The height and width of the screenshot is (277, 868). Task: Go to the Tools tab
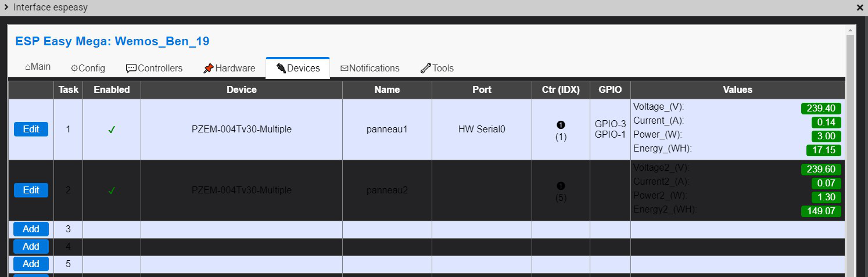pos(436,68)
